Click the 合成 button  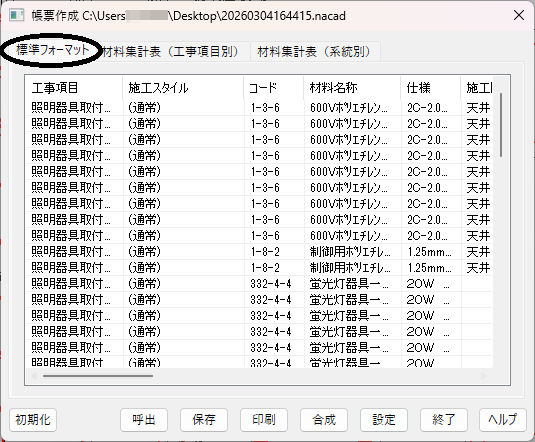point(324,419)
